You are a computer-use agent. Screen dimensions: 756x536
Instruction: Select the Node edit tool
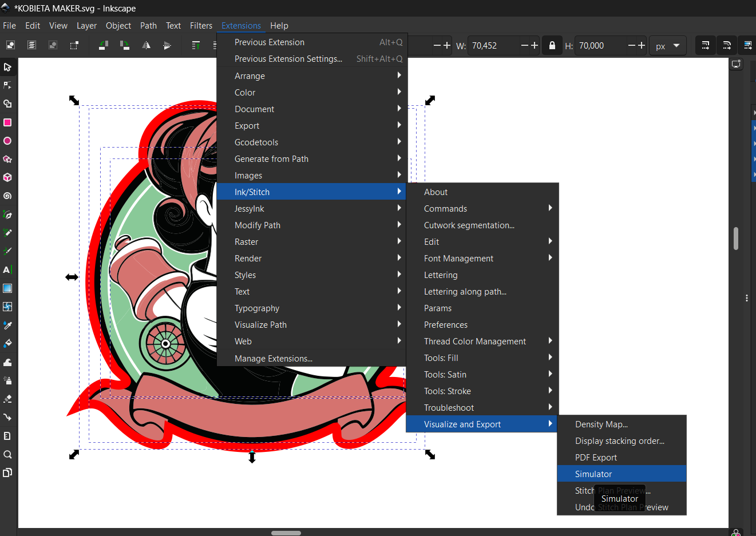[7, 85]
